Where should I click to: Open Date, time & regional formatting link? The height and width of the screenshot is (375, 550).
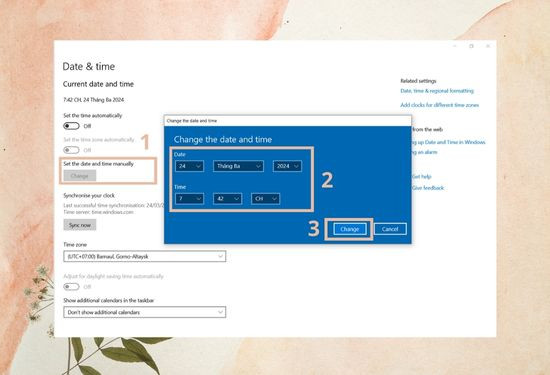click(x=437, y=91)
